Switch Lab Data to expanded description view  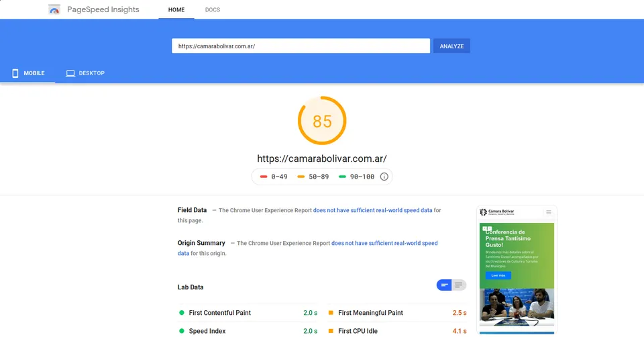tap(459, 285)
